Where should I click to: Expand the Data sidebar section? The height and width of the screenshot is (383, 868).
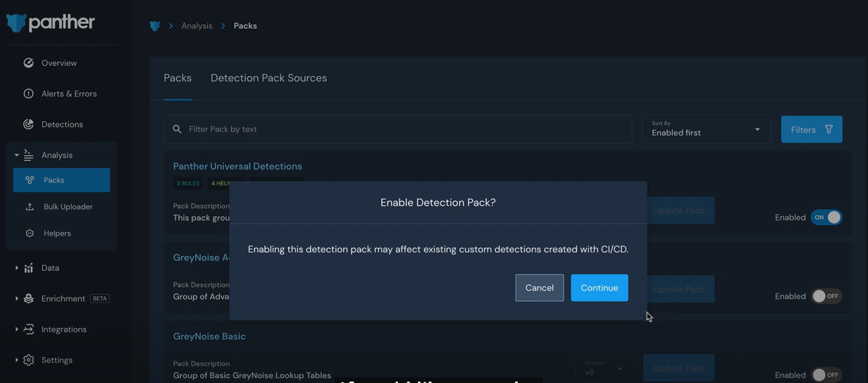click(17, 268)
